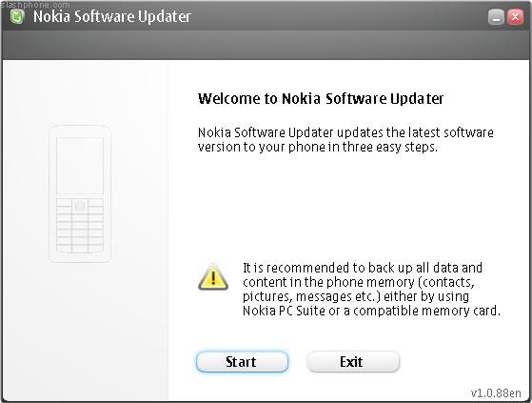Click the Welcome to Nokia Software Updater heading
The width and height of the screenshot is (532, 403).
click(x=321, y=98)
